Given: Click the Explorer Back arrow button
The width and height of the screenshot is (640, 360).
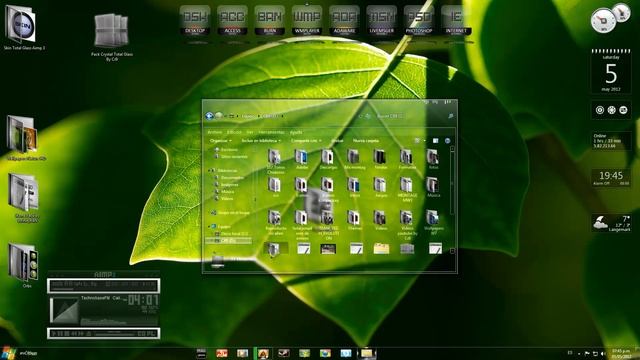Looking at the screenshot, I should pyautogui.click(x=210, y=116).
